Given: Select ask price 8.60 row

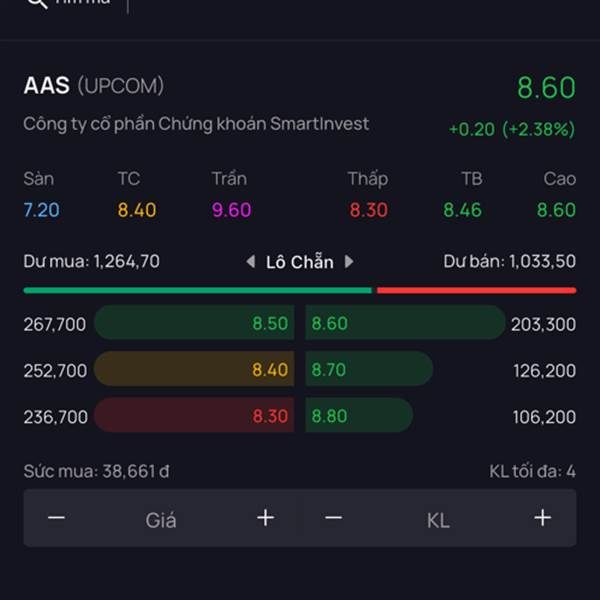Looking at the screenshot, I should (x=405, y=323).
